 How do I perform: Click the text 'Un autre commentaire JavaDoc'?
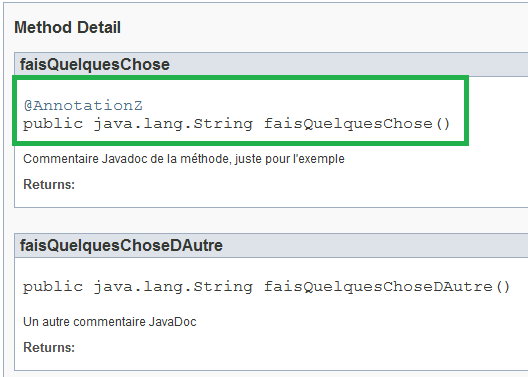click(x=109, y=322)
